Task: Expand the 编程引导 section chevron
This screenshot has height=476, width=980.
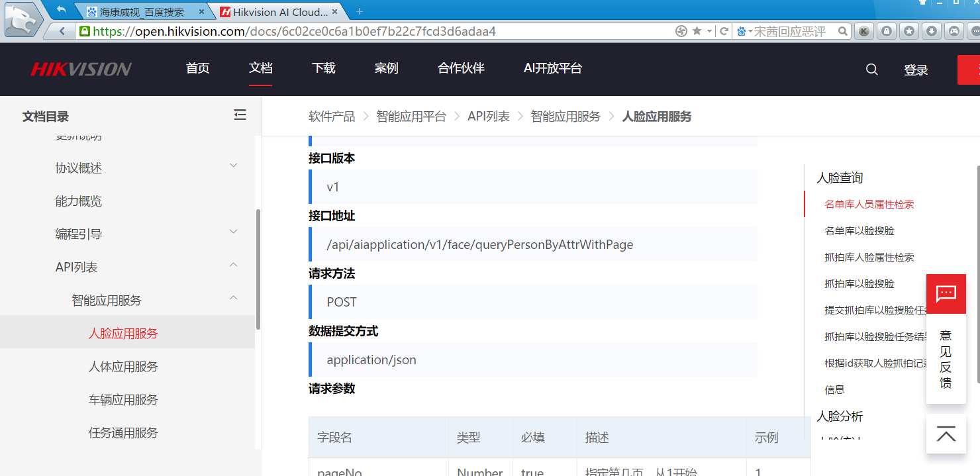Action: (x=233, y=232)
